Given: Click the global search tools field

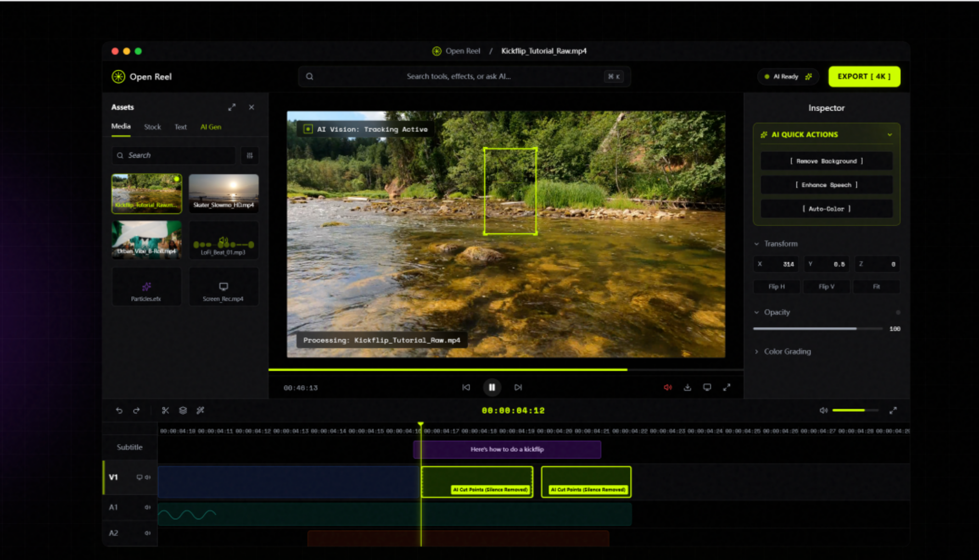Looking at the screenshot, I should coord(464,77).
